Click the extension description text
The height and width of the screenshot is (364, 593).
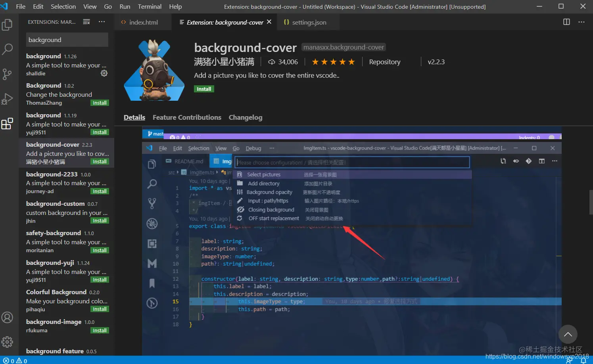tap(267, 75)
